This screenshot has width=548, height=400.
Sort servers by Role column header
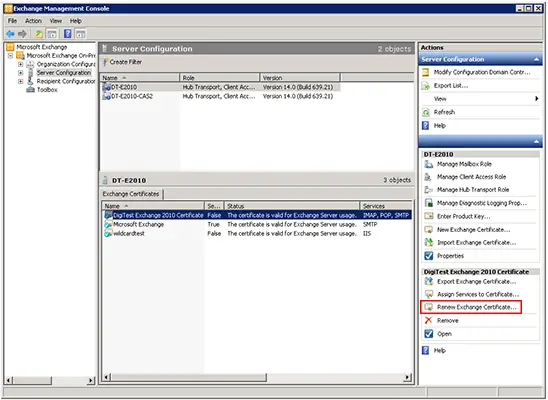point(220,78)
